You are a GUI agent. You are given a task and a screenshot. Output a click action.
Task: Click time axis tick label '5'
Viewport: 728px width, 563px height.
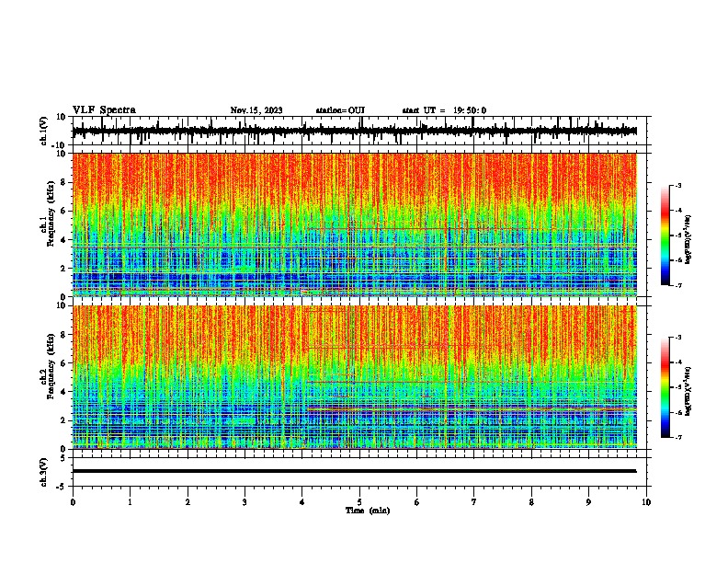point(359,502)
